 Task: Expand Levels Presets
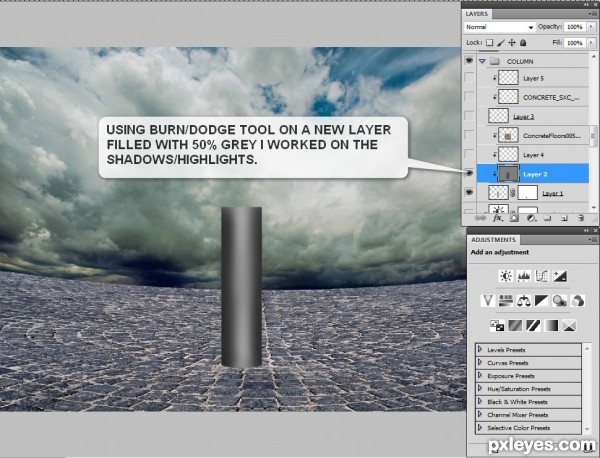pos(480,349)
